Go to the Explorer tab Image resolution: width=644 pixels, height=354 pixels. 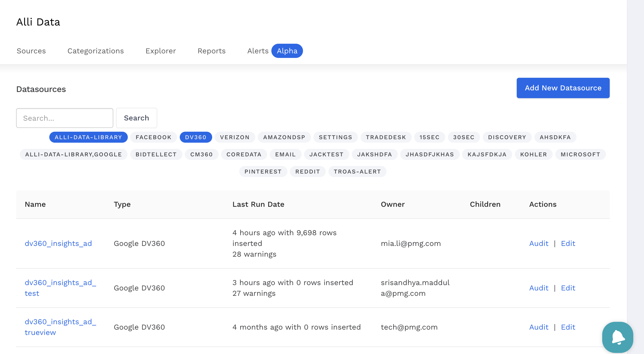pyautogui.click(x=160, y=51)
